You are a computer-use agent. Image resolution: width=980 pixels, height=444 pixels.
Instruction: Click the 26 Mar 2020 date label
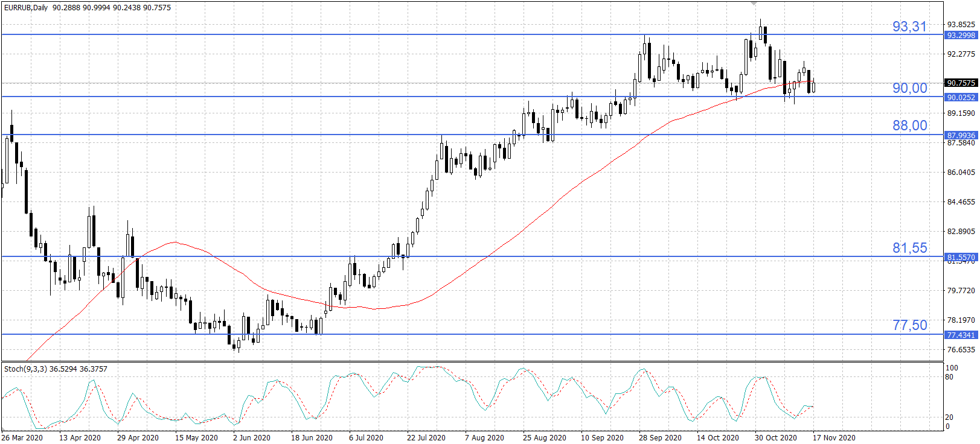(22, 438)
